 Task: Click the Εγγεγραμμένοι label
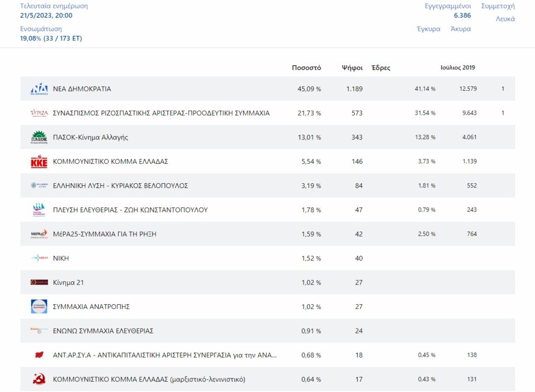(x=448, y=6)
